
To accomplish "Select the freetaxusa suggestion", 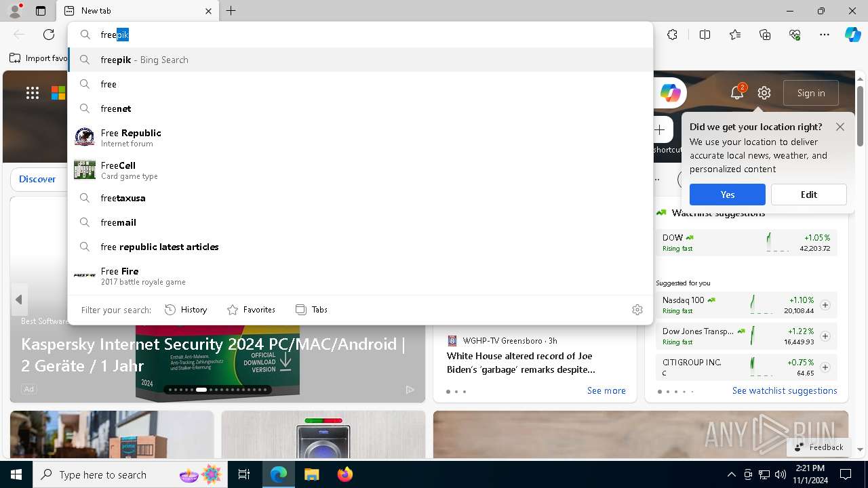I will pos(361,198).
